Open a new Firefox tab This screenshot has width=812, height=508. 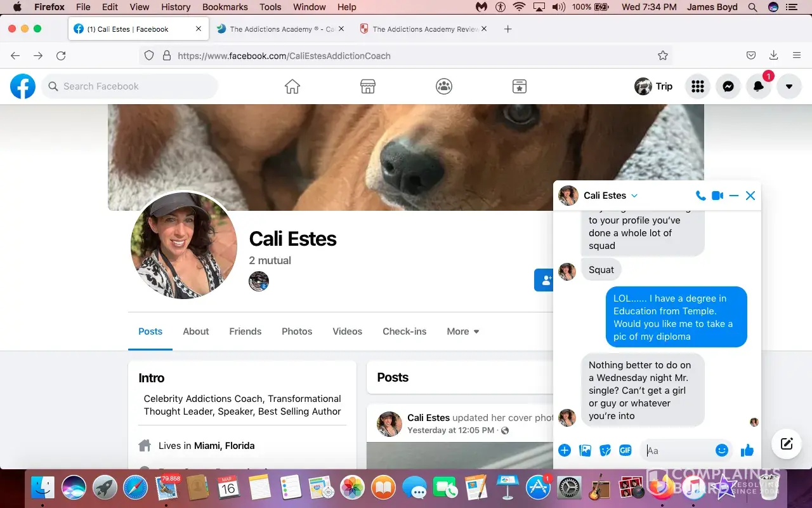507,29
